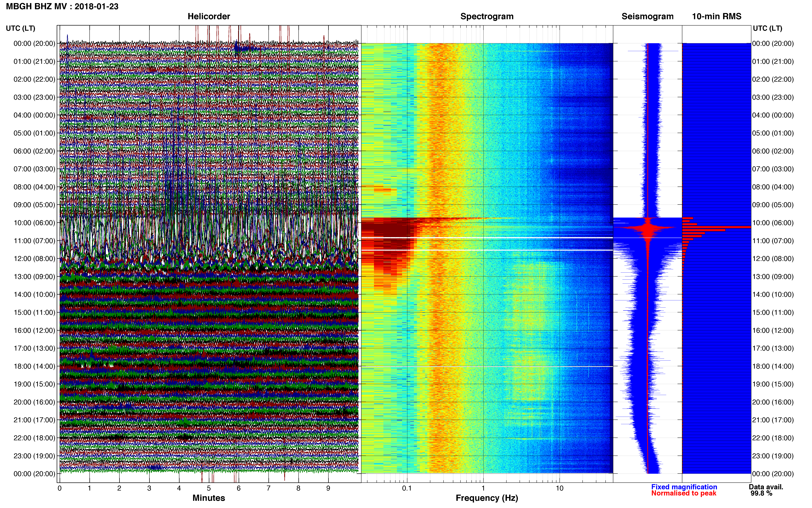Click the '9' minute tick label

click(328, 488)
